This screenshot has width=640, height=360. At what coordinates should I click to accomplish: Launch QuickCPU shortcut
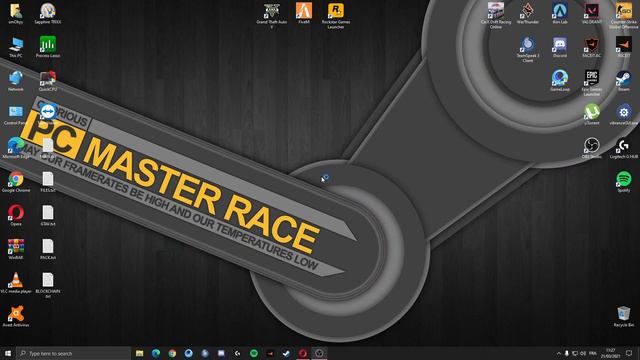(x=48, y=80)
